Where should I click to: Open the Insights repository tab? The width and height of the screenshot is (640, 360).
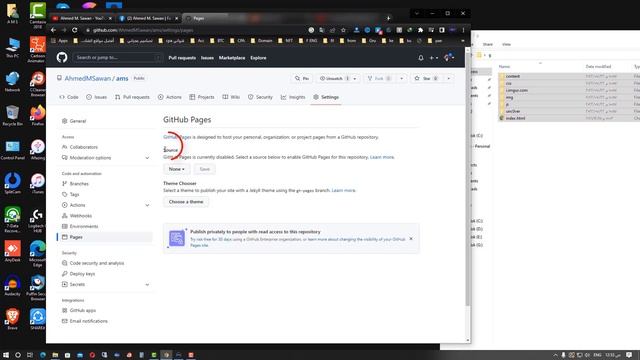(293, 97)
